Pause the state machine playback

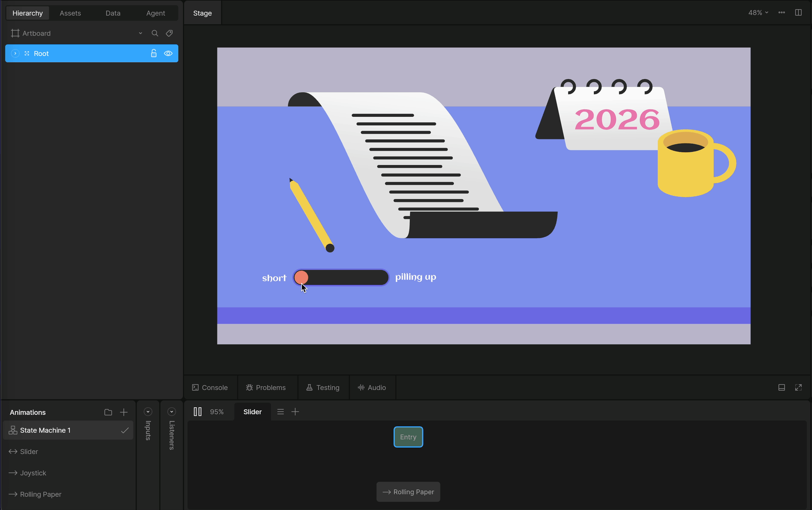click(x=198, y=412)
